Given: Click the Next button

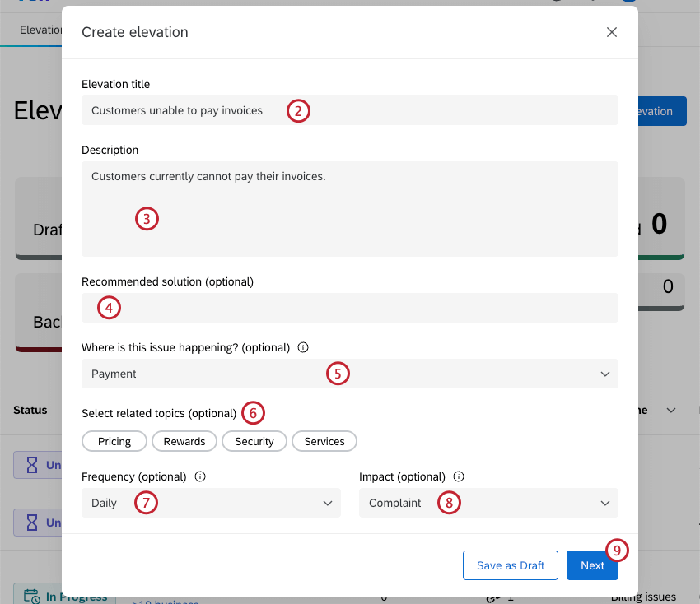Looking at the screenshot, I should (592, 565).
